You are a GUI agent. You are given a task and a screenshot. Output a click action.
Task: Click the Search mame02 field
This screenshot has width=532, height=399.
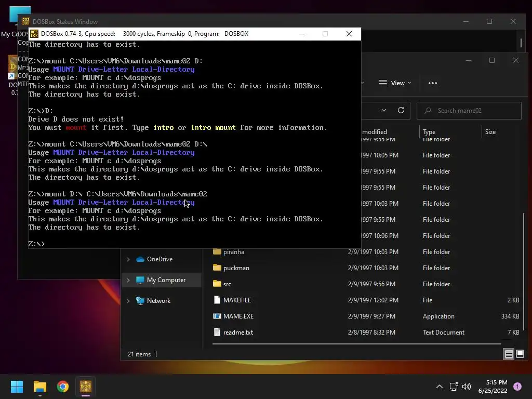click(x=469, y=111)
